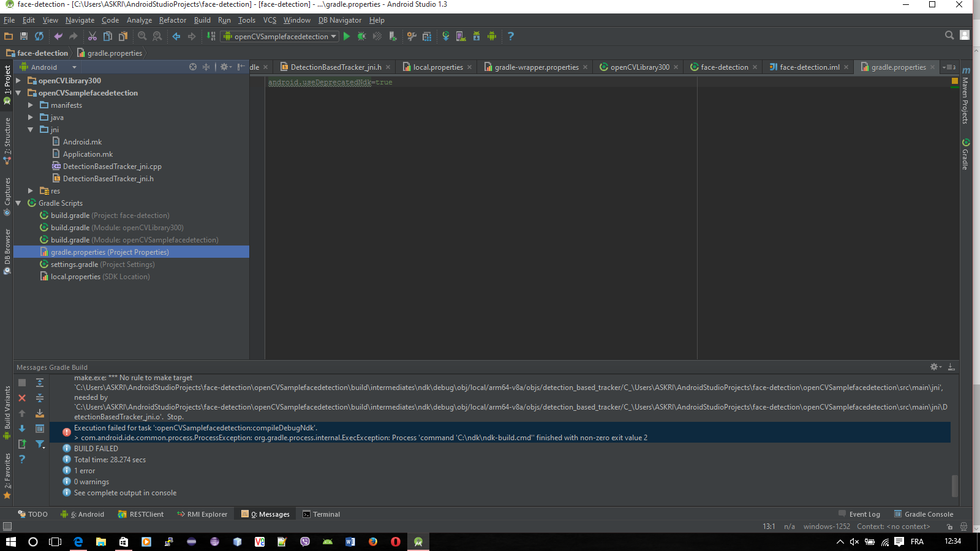The image size is (980, 551).
Task: Open the Gradle Console tool window button
Action: coord(924,514)
